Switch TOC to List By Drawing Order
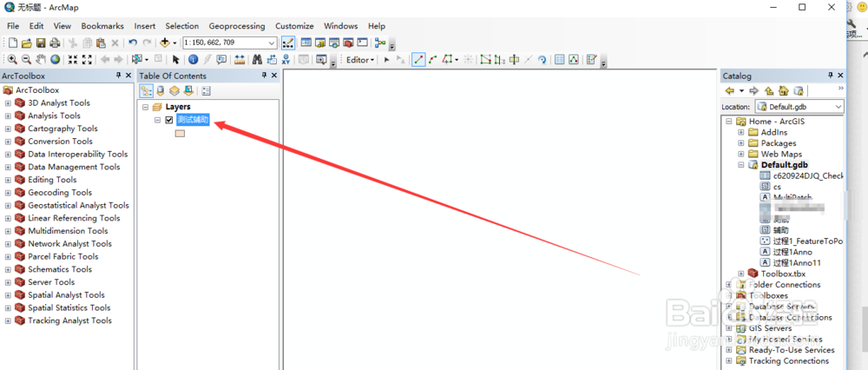The height and width of the screenshot is (370, 868). 147,91
